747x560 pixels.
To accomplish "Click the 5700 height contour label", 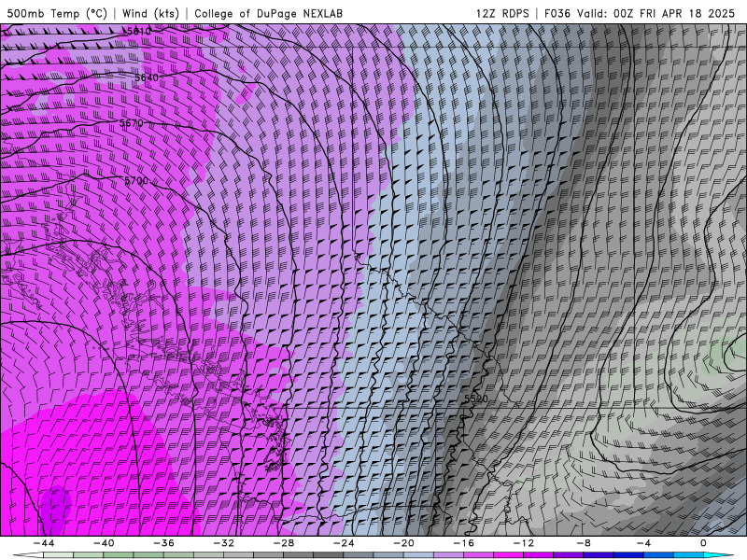I will 136,181.
